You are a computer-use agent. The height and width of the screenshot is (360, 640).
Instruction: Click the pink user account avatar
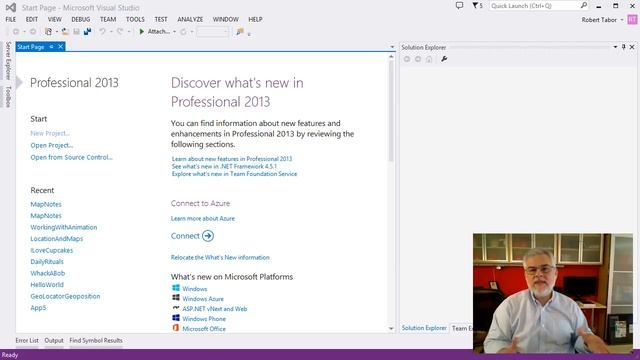(632, 20)
